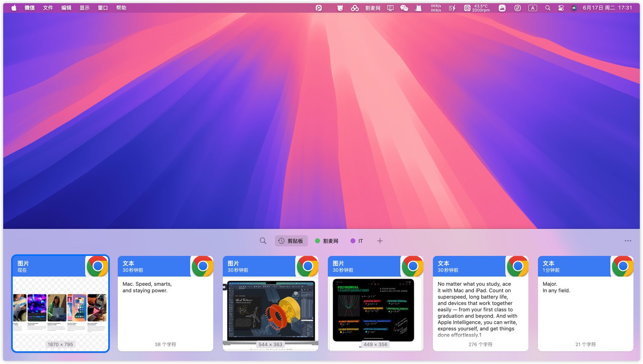Open the Spotlight search icon in menu bar

coord(548,8)
